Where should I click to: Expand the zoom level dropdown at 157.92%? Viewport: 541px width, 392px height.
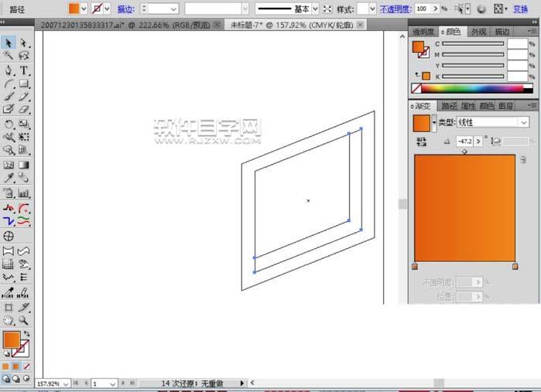[x=65, y=383]
